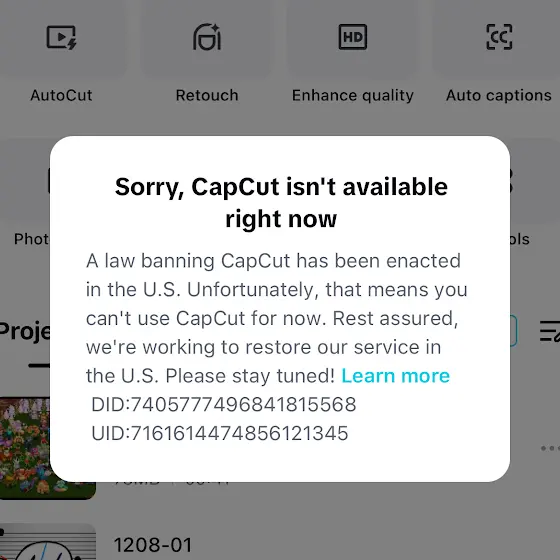Screen dimensions: 560x560
Task: Open the three-dots menu for first project
Action: click(x=550, y=448)
